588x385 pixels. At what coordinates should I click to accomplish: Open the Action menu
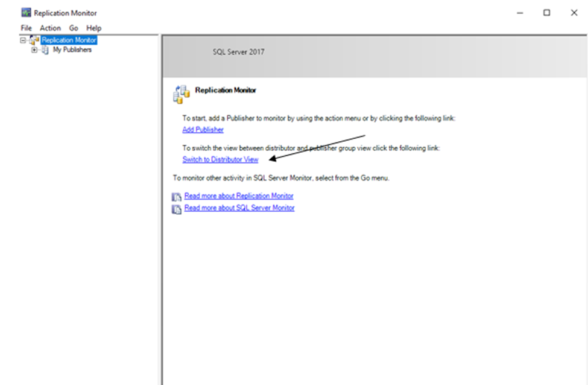[50, 28]
